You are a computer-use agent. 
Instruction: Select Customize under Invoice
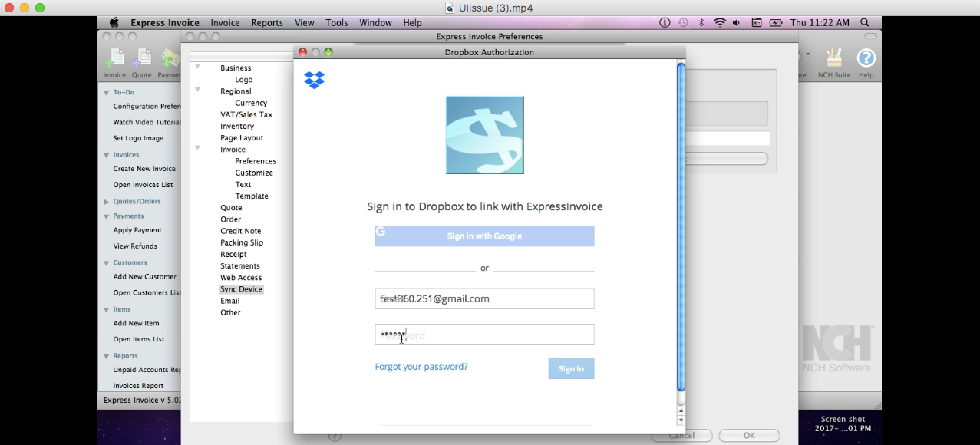tap(254, 173)
